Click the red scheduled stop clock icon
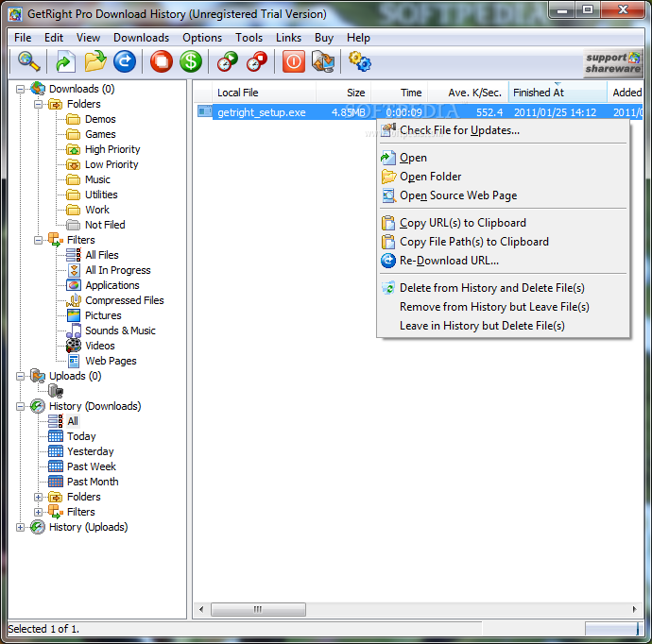The height and width of the screenshot is (644, 652). pyautogui.click(x=257, y=61)
